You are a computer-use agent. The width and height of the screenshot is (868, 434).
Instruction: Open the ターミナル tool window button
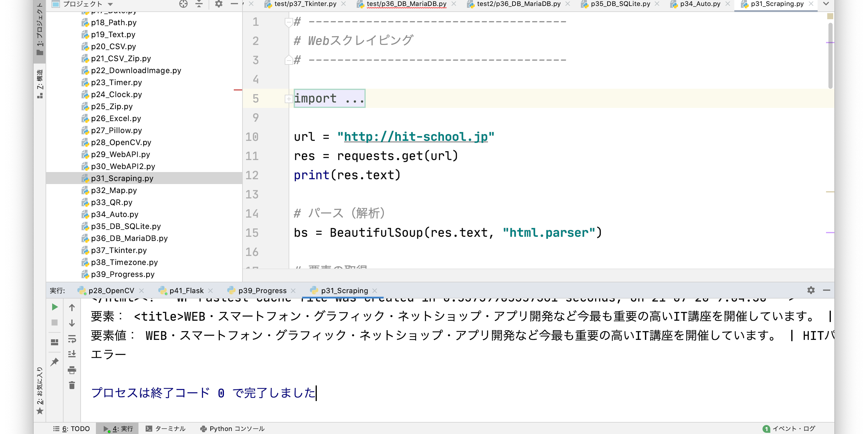(166, 429)
